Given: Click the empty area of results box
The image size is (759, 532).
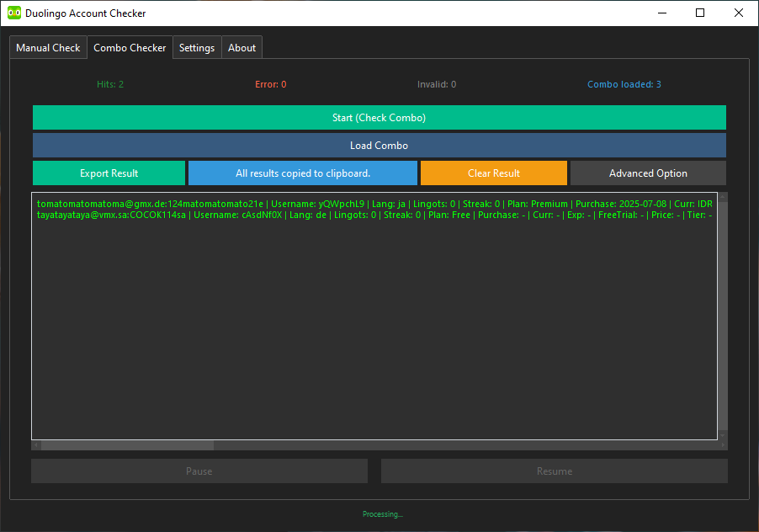Looking at the screenshot, I should pyautogui.click(x=374, y=329).
